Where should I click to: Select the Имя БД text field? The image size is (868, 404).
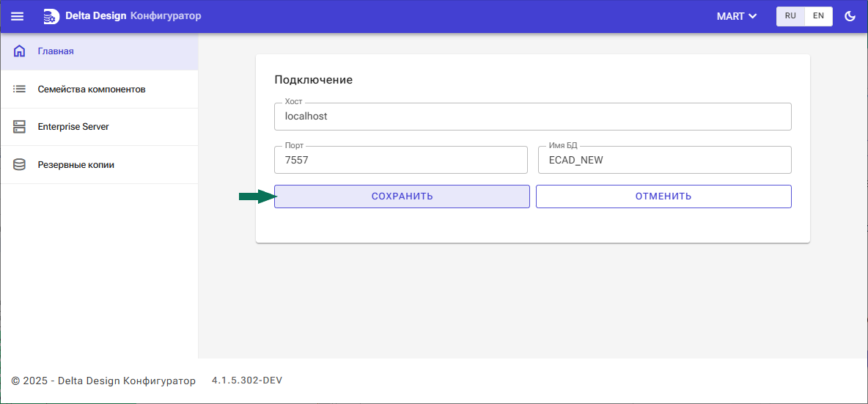click(x=664, y=160)
